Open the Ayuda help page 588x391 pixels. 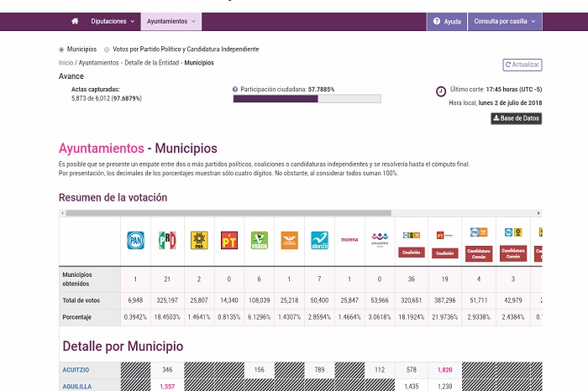(x=447, y=21)
